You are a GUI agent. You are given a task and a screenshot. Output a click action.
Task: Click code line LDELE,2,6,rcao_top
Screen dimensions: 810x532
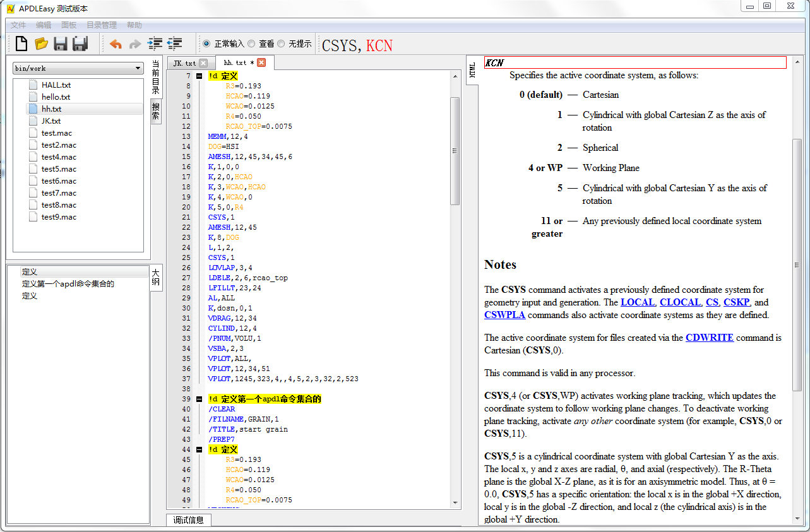247,278
